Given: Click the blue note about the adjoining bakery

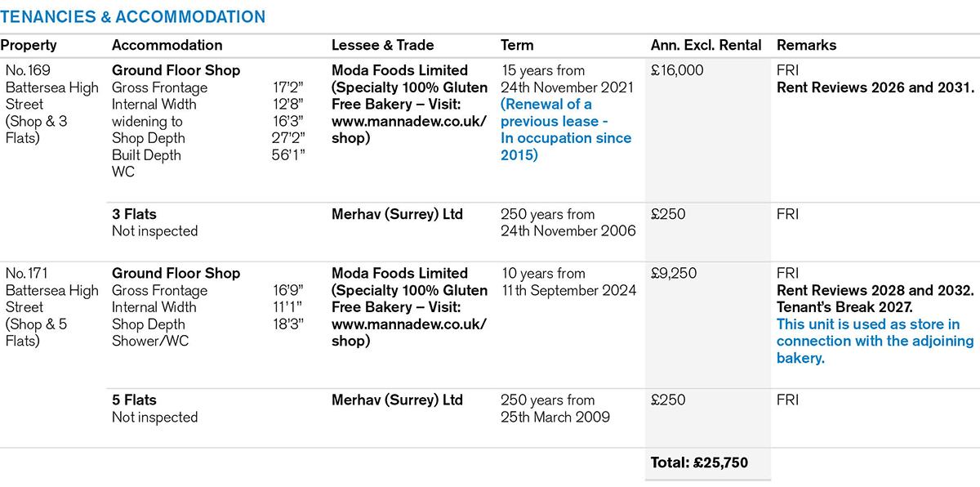Looking at the screenshot, I should pyautogui.click(x=874, y=341).
